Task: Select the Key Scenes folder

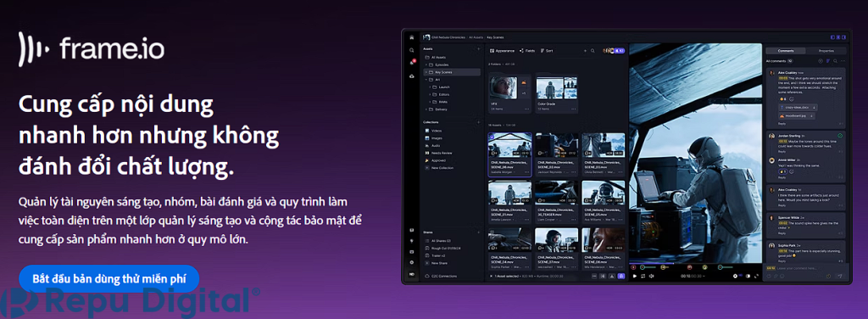Action: 452,72
